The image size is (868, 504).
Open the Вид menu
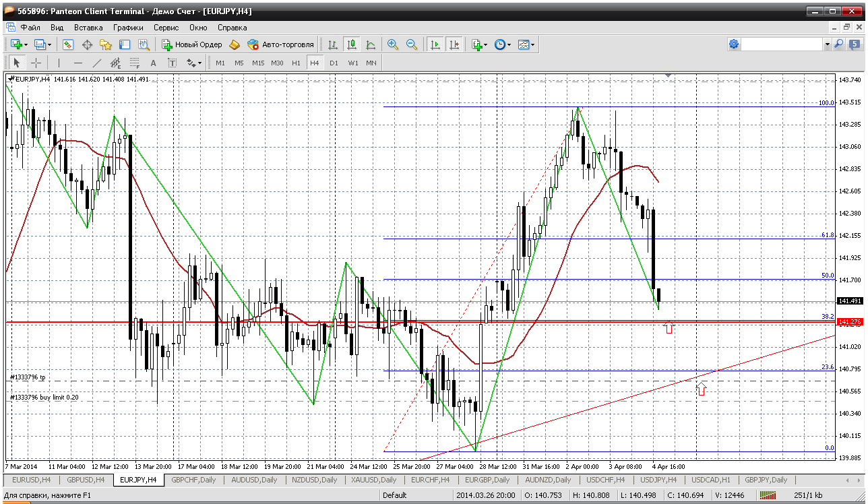(x=57, y=28)
